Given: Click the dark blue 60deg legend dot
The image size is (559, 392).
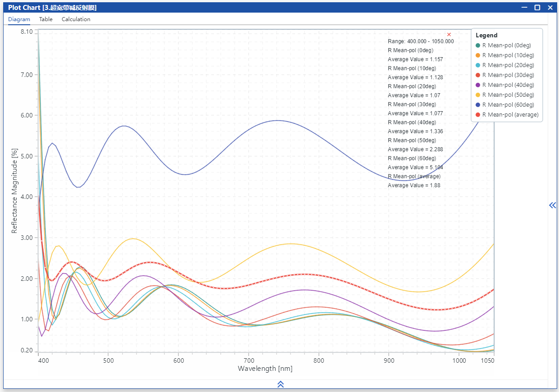Looking at the screenshot, I should [478, 105].
